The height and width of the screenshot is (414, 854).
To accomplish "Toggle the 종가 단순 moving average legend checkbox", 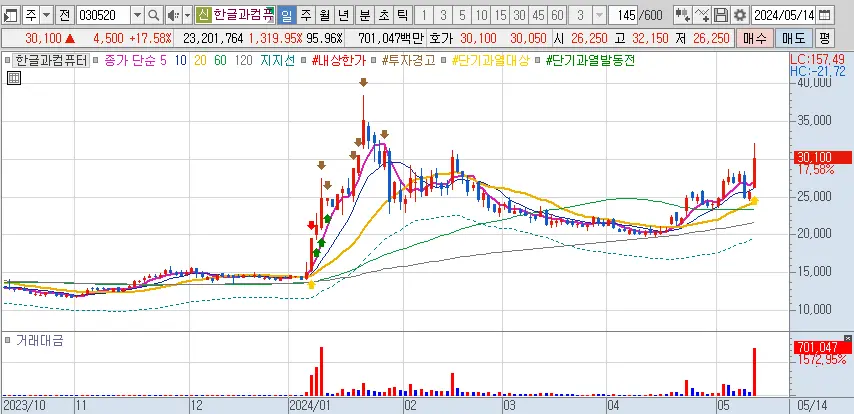I will pos(95,60).
